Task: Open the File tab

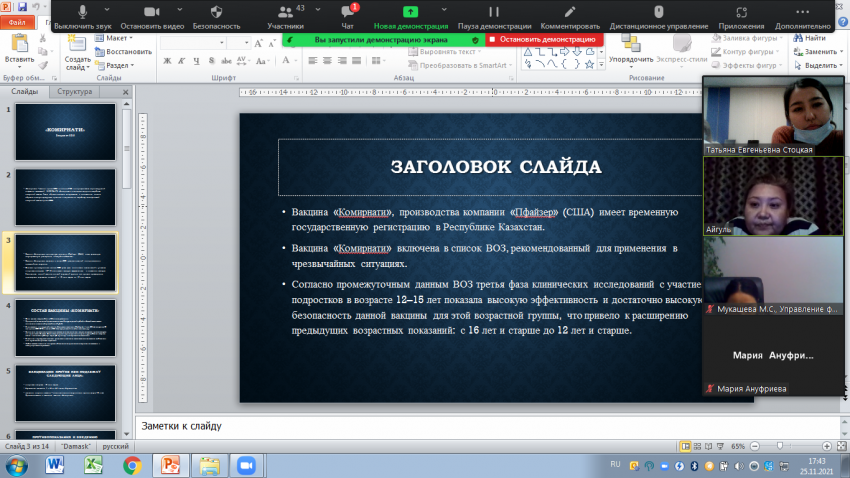Action: tap(17, 23)
